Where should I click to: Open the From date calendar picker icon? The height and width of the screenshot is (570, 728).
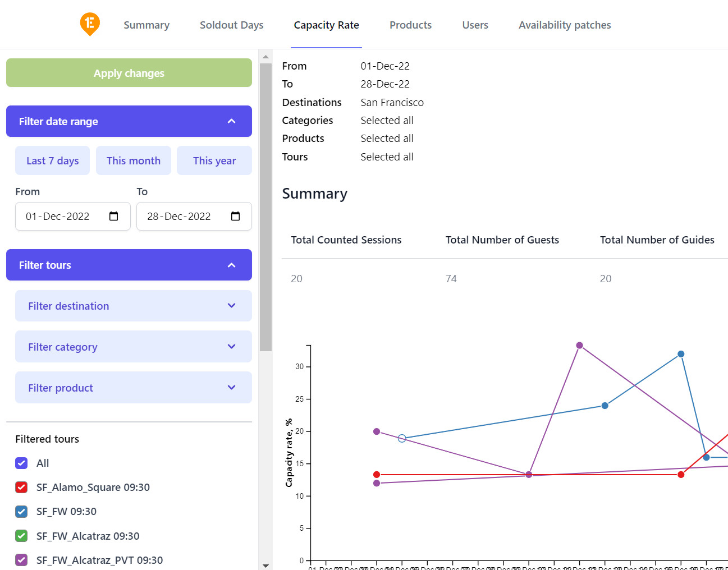[x=114, y=216]
